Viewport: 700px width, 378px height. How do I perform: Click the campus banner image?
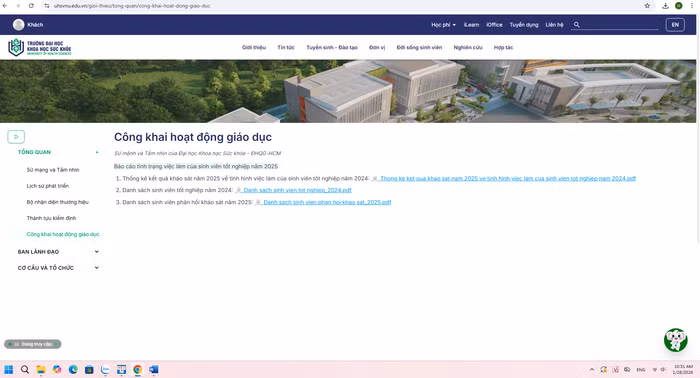(x=348, y=91)
